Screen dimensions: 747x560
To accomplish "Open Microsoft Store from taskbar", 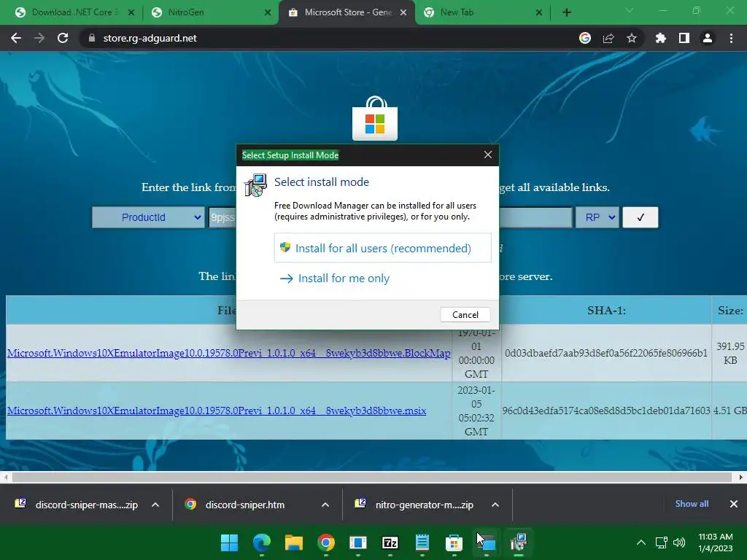I will pyautogui.click(x=454, y=542).
